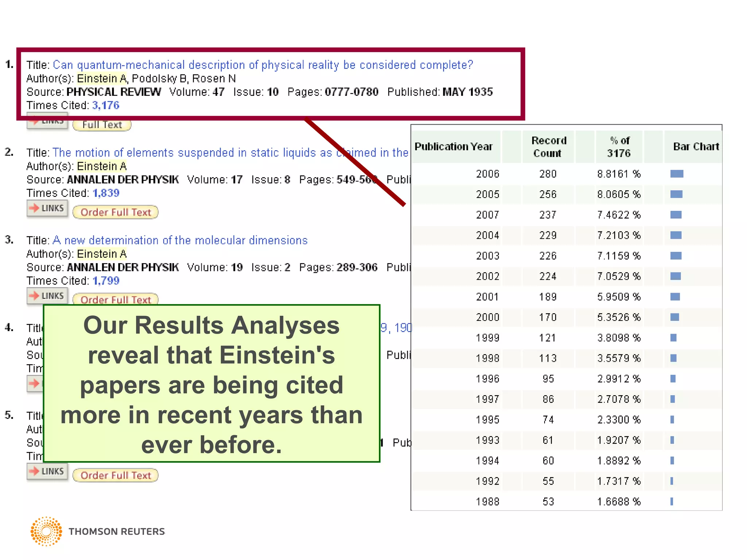Click the 2005 publication year cell
The image size is (747, 560).
click(x=488, y=194)
